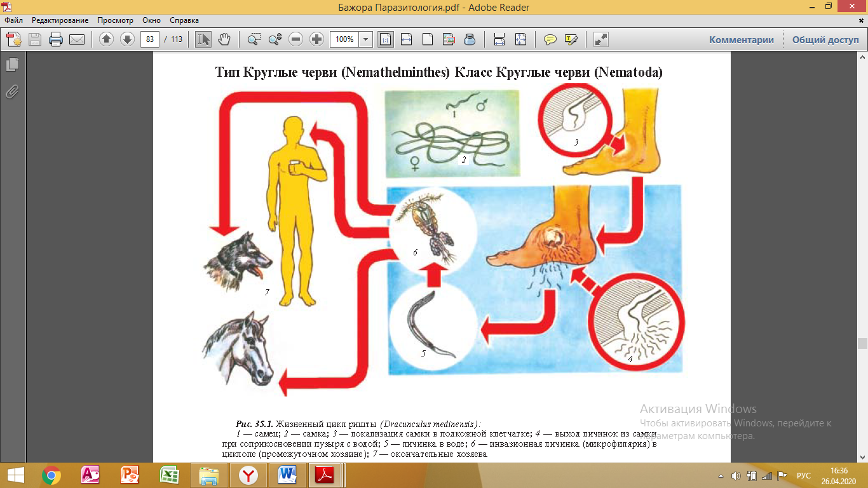
Task: Click the inkwell signature icon
Action: click(470, 39)
